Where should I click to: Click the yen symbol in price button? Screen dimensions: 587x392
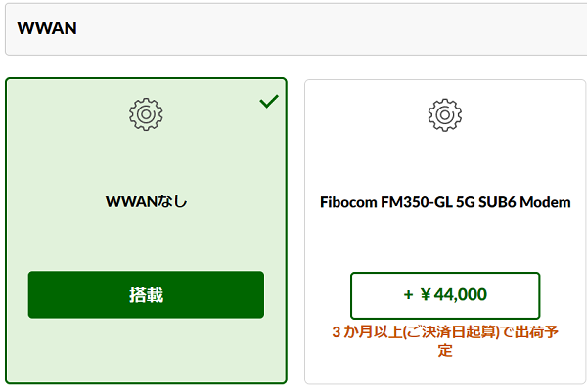click(426, 295)
